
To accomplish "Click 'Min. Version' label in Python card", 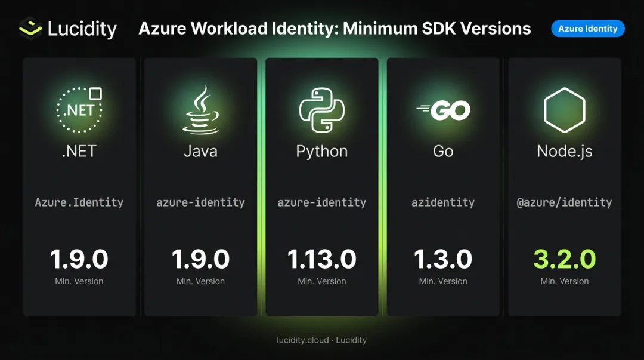I will [x=321, y=281].
